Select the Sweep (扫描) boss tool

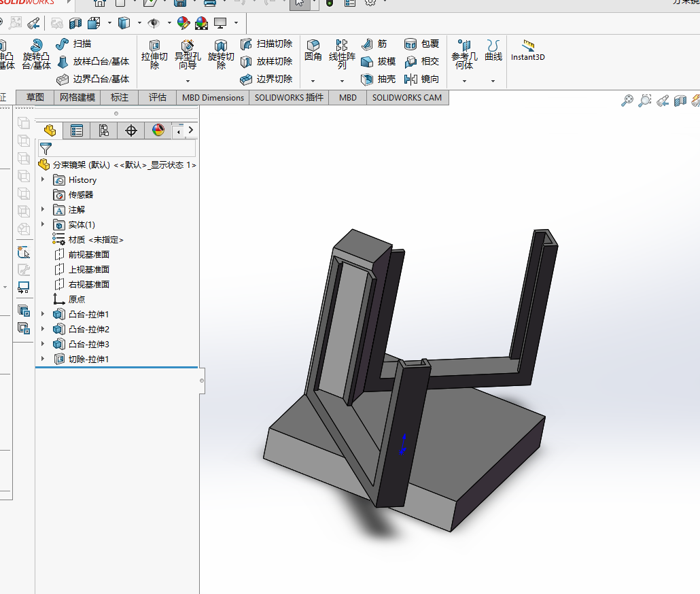point(74,43)
